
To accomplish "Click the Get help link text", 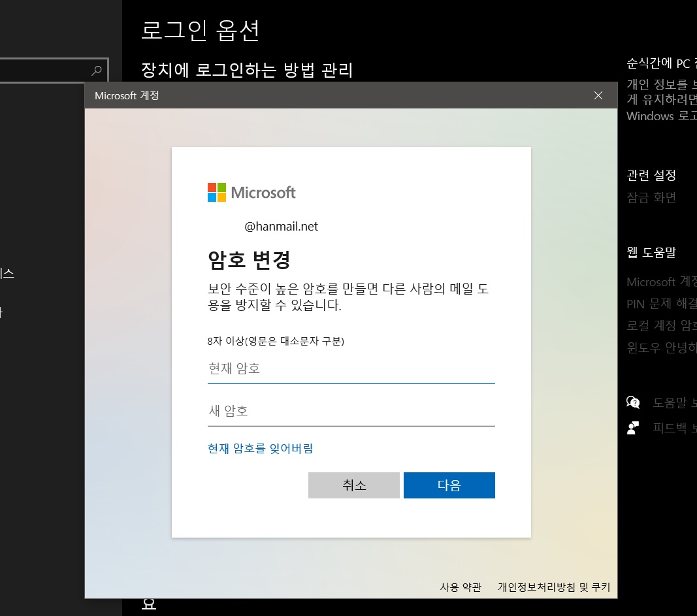I will pos(674,402).
